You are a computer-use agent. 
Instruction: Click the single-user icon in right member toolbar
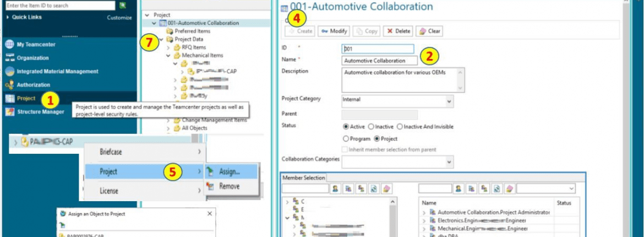pyautogui.click(x=459, y=189)
